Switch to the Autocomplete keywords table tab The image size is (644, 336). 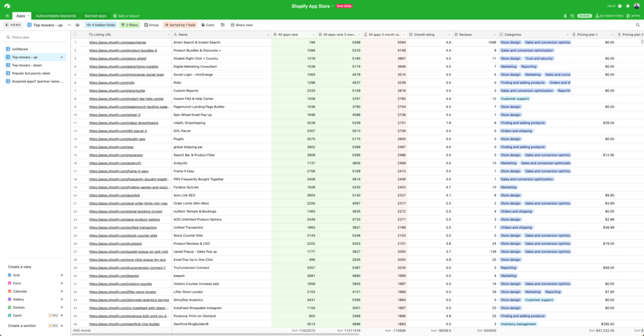[x=56, y=16]
